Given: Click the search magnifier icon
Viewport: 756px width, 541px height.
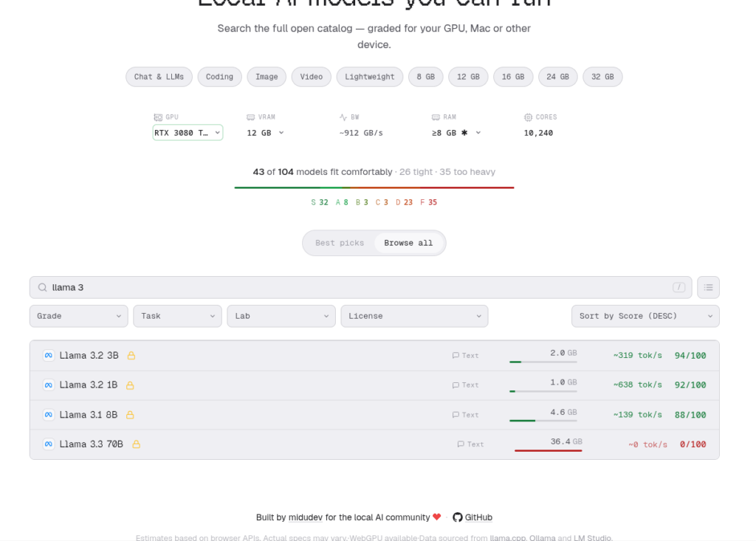Looking at the screenshot, I should pyautogui.click(x=42, y=287).
